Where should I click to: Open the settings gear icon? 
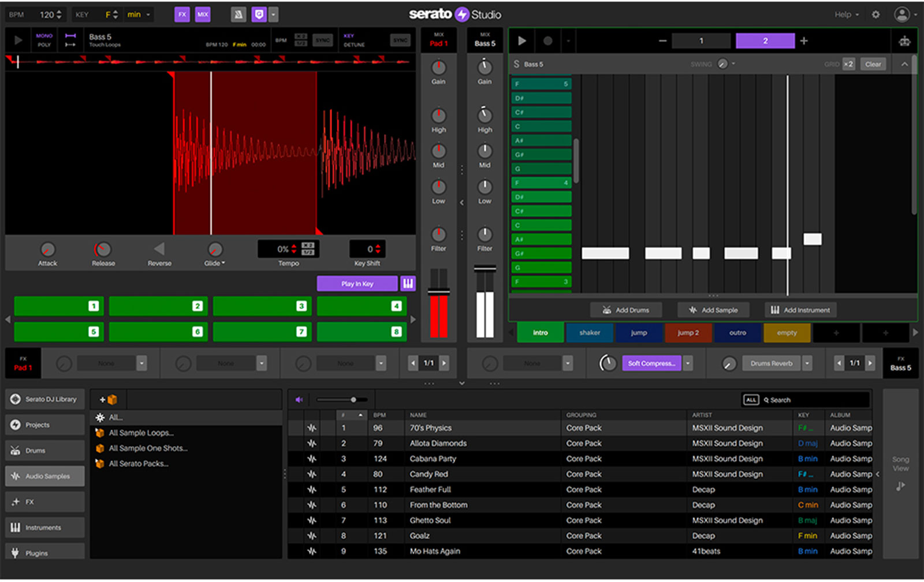[875, 14]
